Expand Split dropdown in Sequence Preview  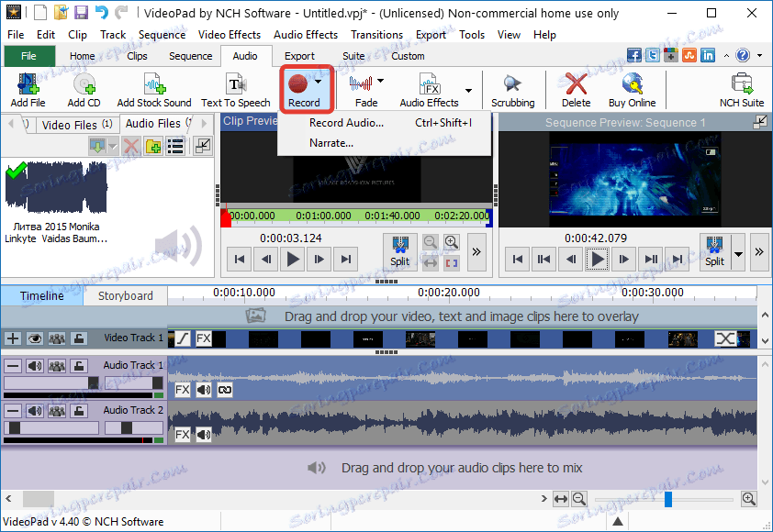[739, 253]
